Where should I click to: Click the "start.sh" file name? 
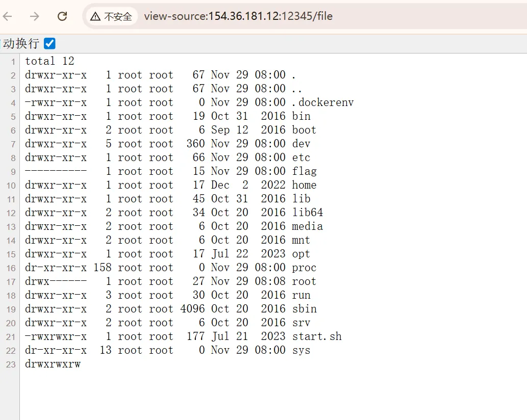316,336
